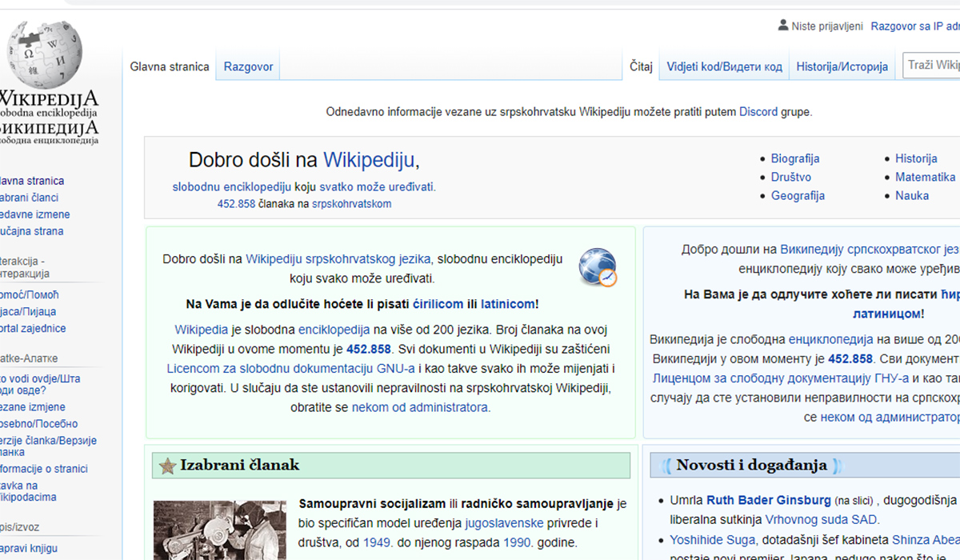Open Vezane izmjene in the sidebar
960x560 pixels.
point(31,407)
